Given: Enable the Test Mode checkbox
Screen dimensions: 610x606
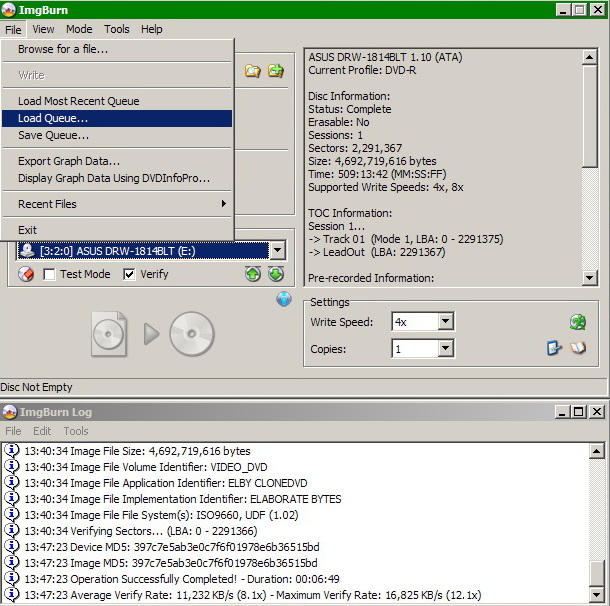Looking at the screenshot, I should (49, 274).
